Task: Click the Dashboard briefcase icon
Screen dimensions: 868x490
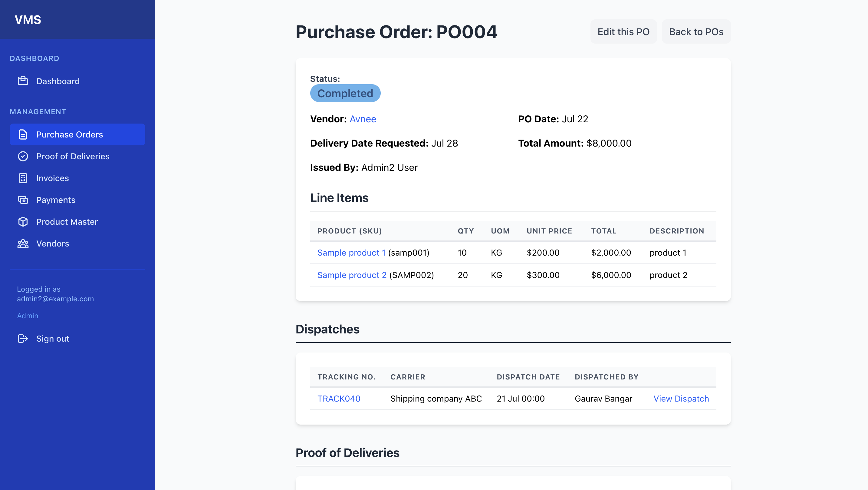Action: pos(23,81)
